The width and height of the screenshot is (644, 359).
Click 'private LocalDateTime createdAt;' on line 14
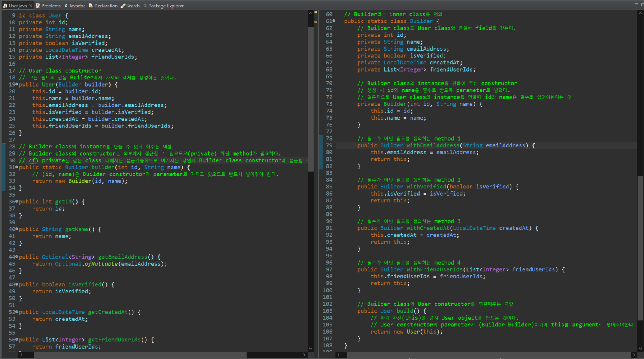(x=72, y=50)
